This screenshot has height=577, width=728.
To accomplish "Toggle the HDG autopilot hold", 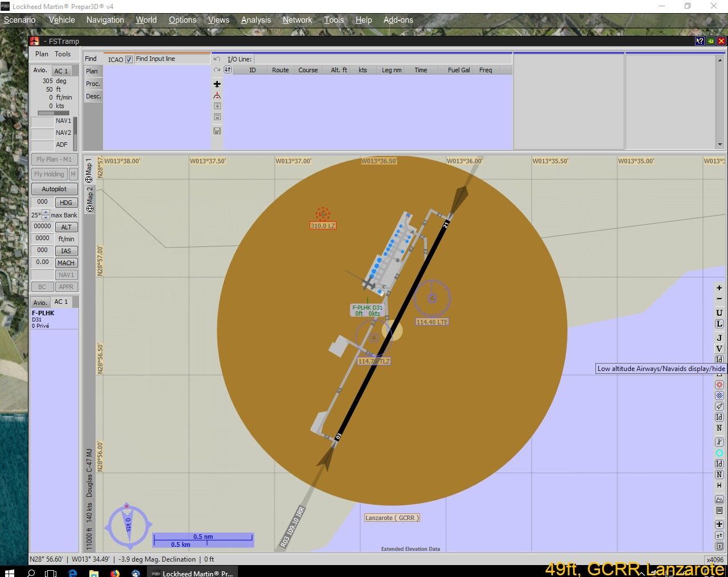I will (x=66, y=203).
